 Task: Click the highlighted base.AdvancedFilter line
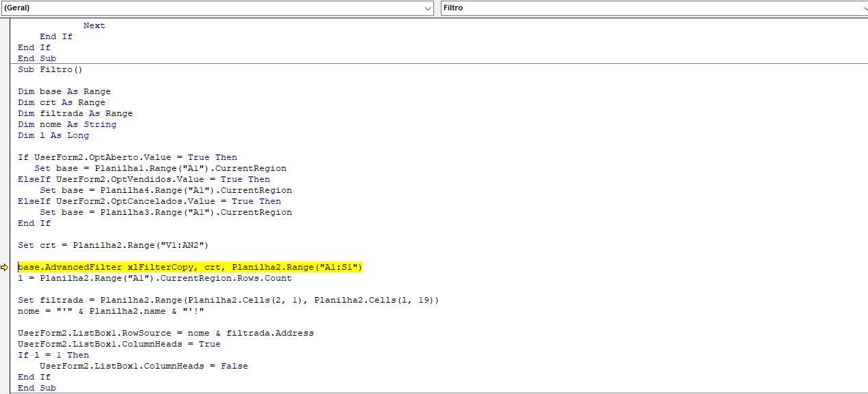(x=190, y=267)
